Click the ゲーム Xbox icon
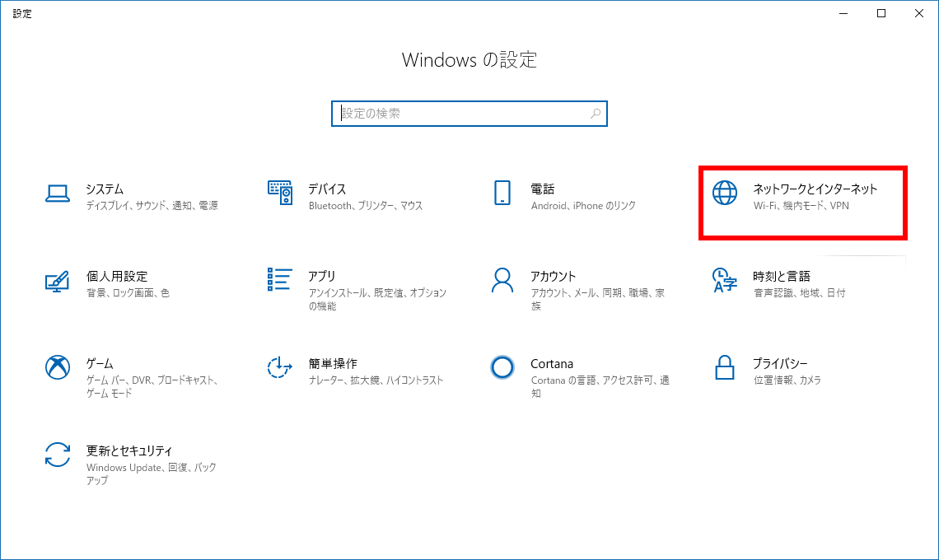Screen dimensions: 939x560 [x=58, y=367]
